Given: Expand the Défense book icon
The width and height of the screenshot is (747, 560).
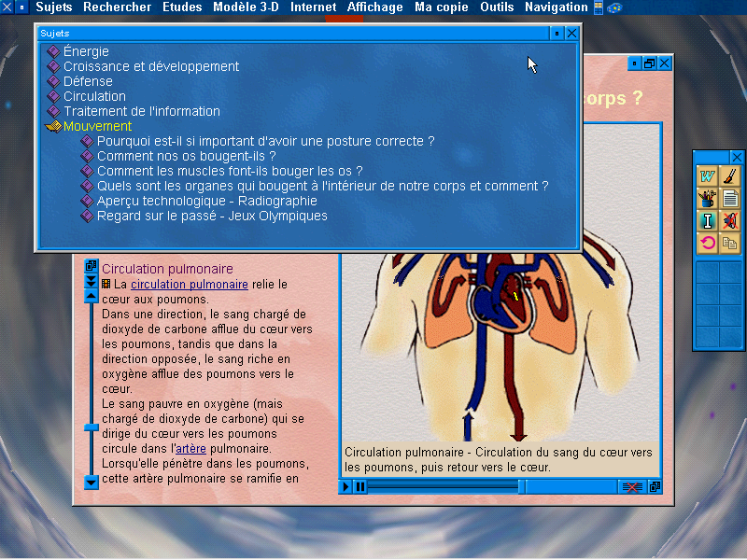Looking at the screenshot, I should click(x=53, y=81).
